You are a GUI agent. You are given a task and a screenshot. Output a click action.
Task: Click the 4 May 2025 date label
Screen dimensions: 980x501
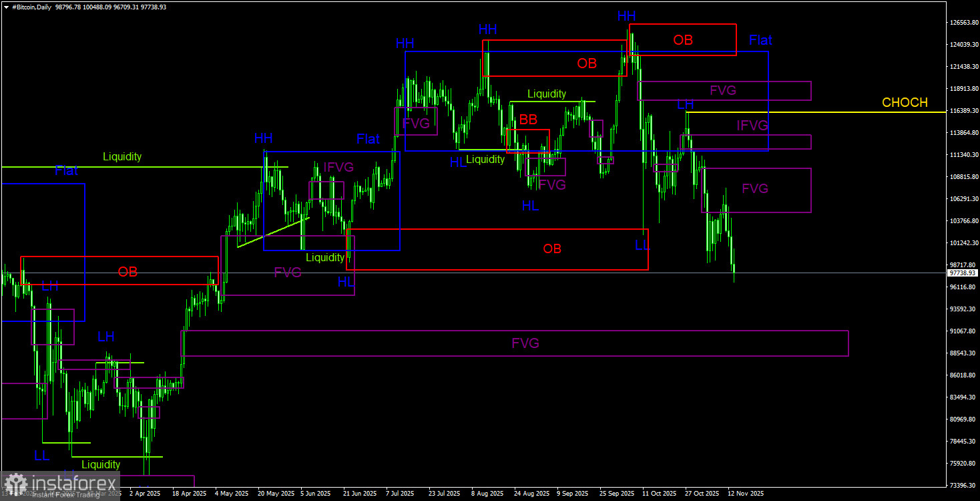232,494
